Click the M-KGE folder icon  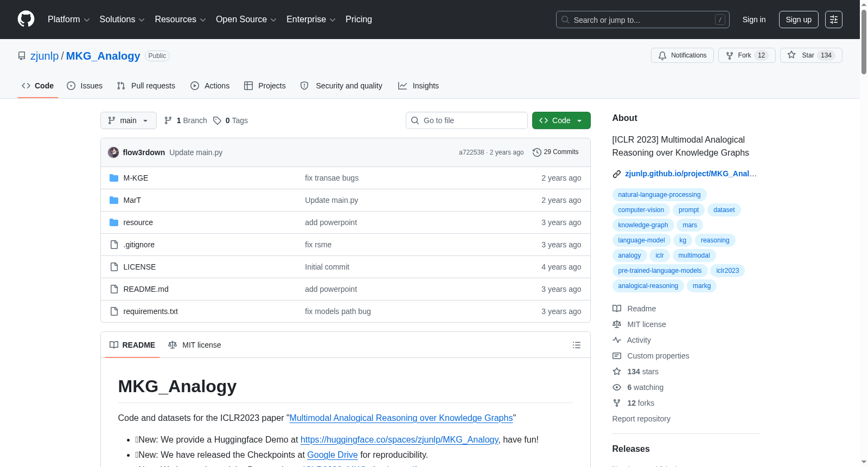[114, 178]
